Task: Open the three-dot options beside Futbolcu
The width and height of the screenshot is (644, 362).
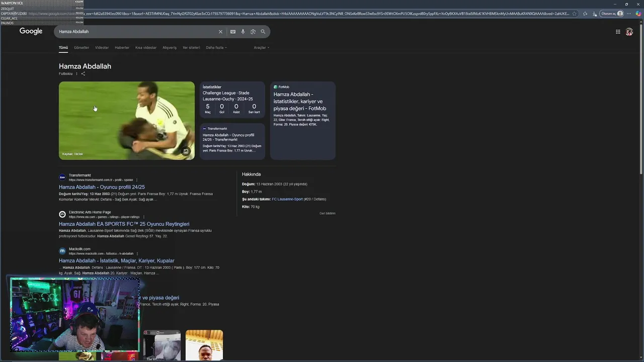Action: point(77,74)
